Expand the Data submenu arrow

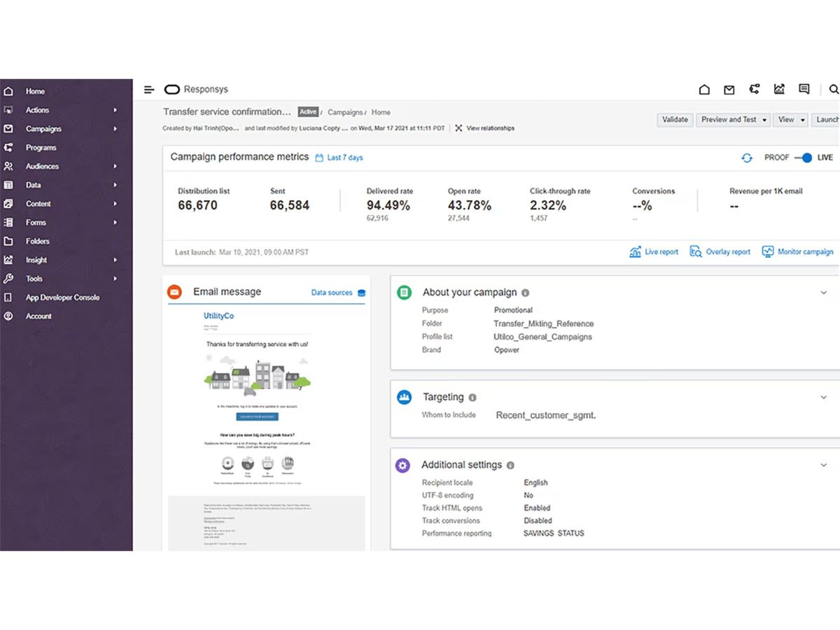(115, 185)
